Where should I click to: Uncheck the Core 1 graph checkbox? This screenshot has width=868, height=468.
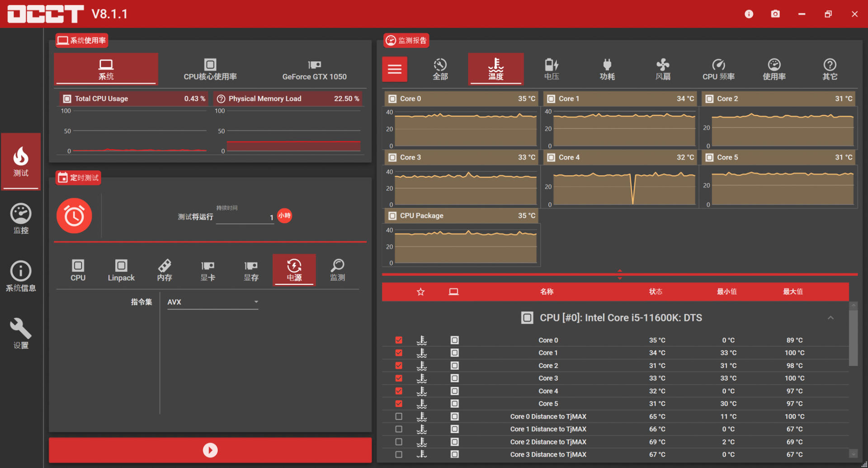tap(399, 353)
